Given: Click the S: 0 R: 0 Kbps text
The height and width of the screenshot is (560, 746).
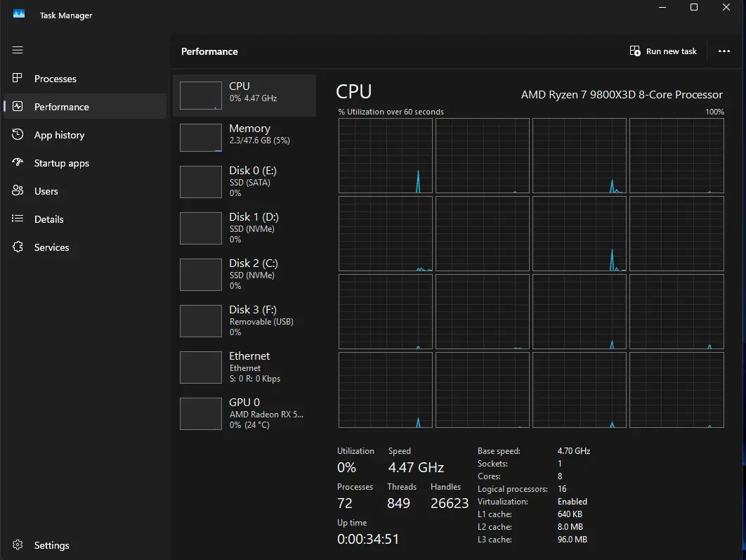Looking at the screenshot, I should point(255,379).
